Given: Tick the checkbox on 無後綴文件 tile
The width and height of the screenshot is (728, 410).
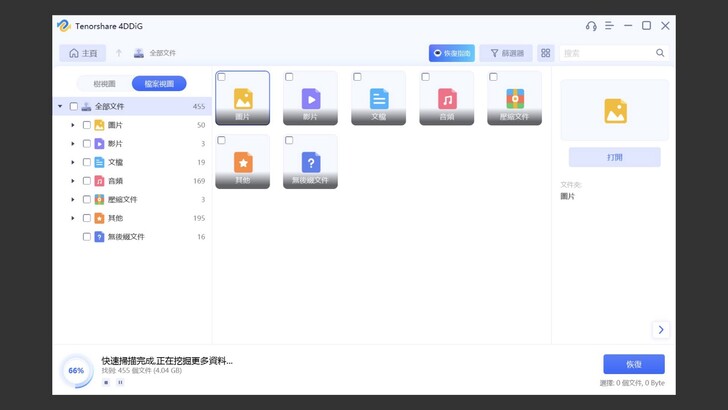Looking at the screenshot, I should (289, 140).
